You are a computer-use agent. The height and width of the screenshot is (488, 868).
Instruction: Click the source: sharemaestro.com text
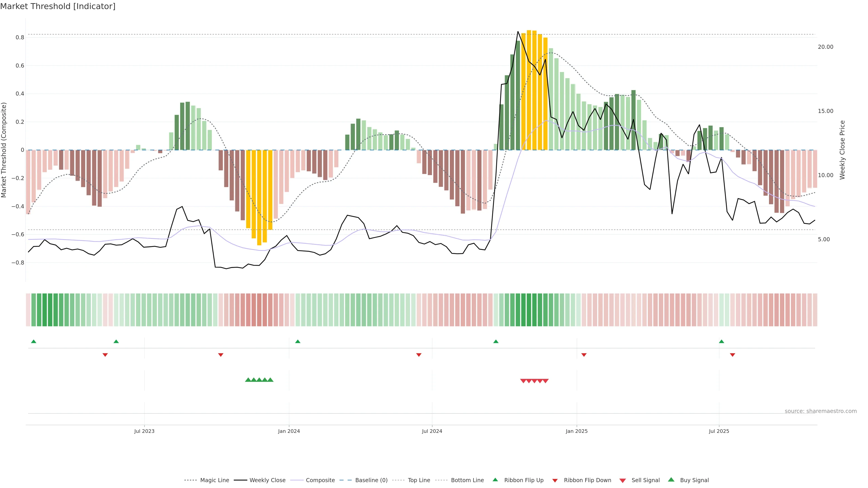pyautogui.click(x=821, y=411)
